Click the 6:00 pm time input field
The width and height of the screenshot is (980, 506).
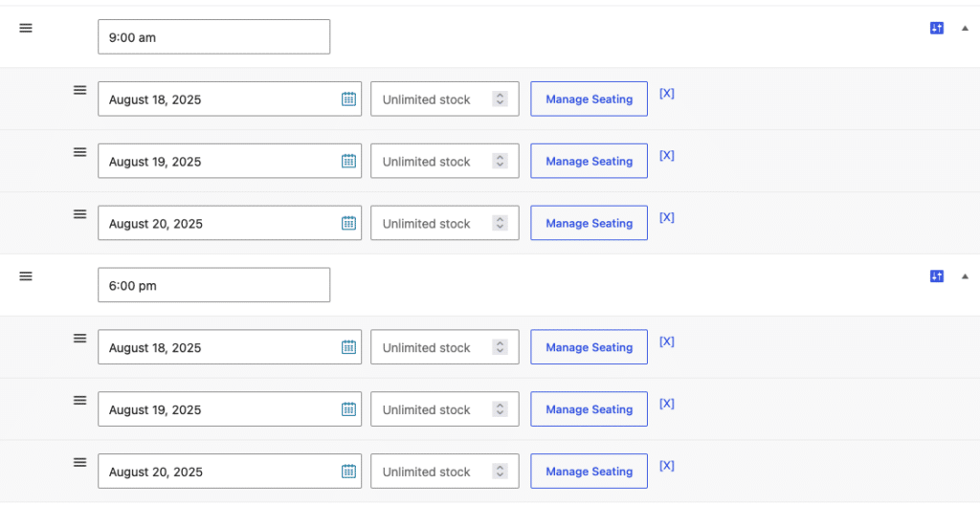tap(213, 285)
